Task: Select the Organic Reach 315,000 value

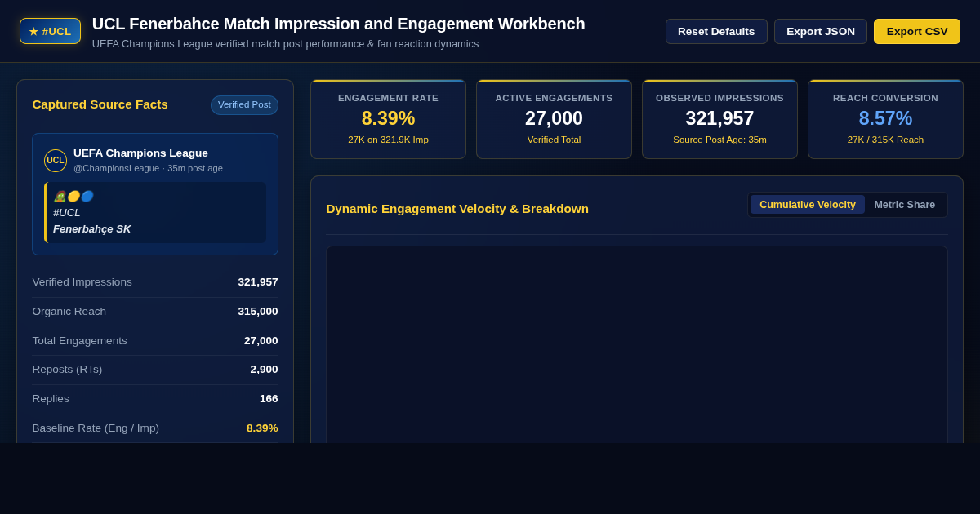Action: pyautogui.click(x=258, y=311)
